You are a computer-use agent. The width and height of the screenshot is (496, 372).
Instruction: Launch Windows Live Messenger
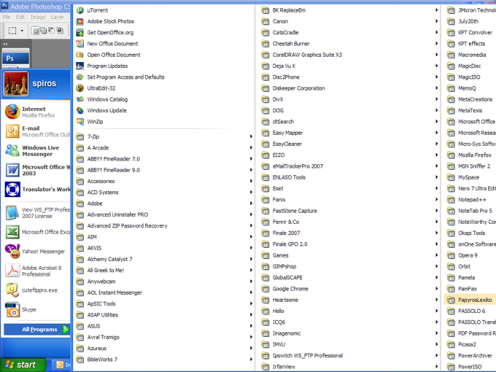click(36, 151)
